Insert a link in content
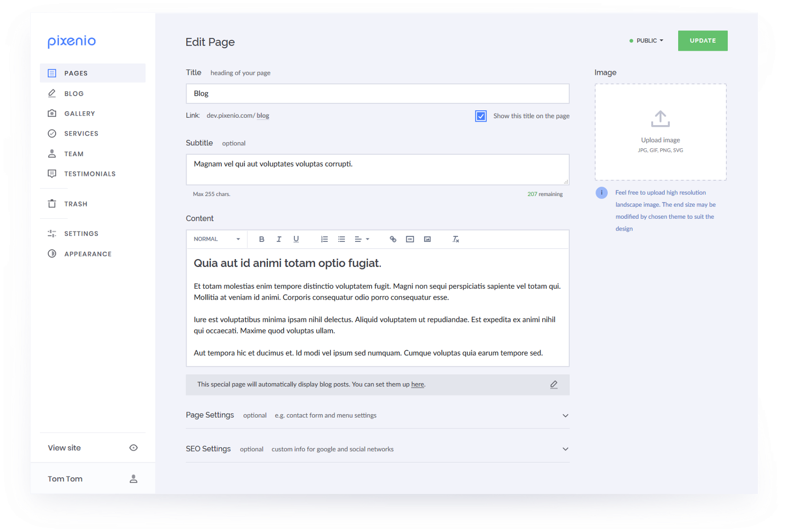This screenshot has width=788, height=532. (x=393, y=239)
